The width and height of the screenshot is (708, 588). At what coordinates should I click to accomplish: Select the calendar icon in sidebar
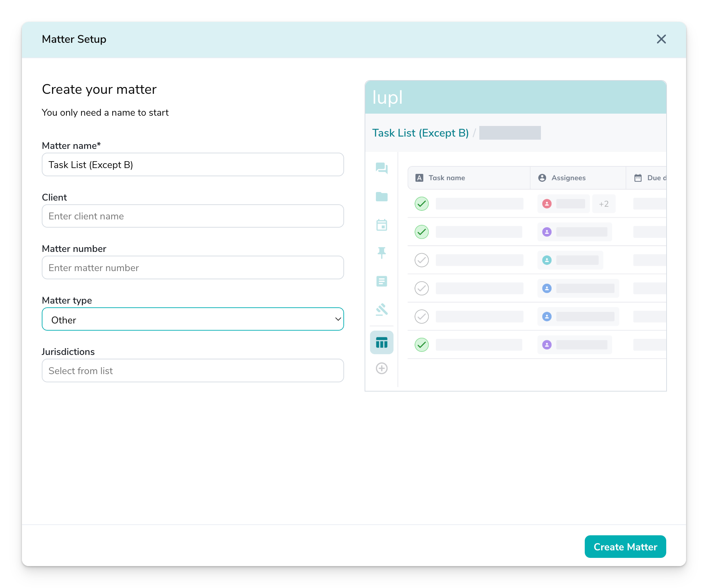click(381, 225)
